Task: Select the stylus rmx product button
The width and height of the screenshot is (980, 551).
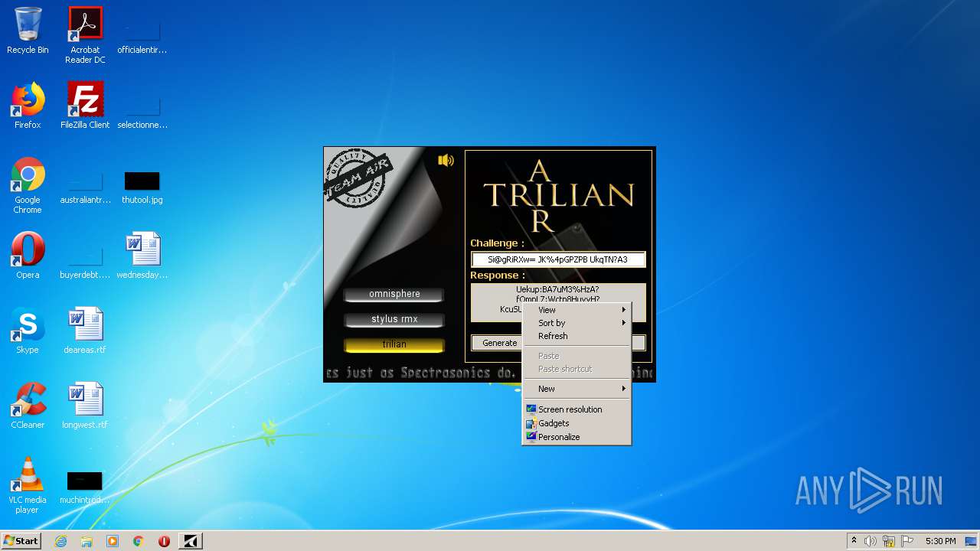Action: (394, 319)
